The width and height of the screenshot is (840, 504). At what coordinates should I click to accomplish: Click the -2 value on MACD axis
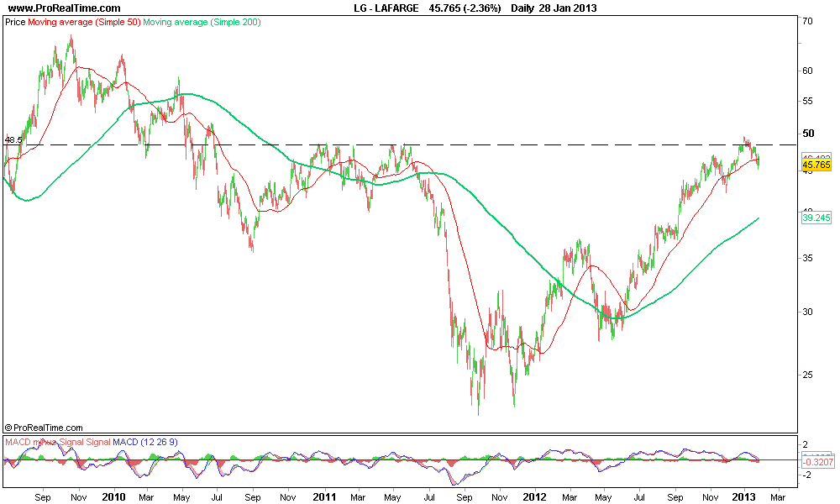[805, 475]
